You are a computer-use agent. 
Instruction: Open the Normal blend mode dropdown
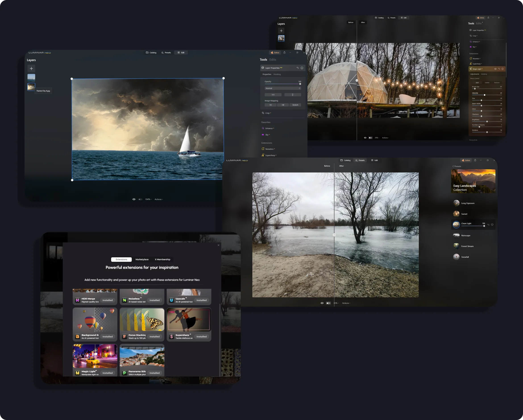click(x=283, y=88)
